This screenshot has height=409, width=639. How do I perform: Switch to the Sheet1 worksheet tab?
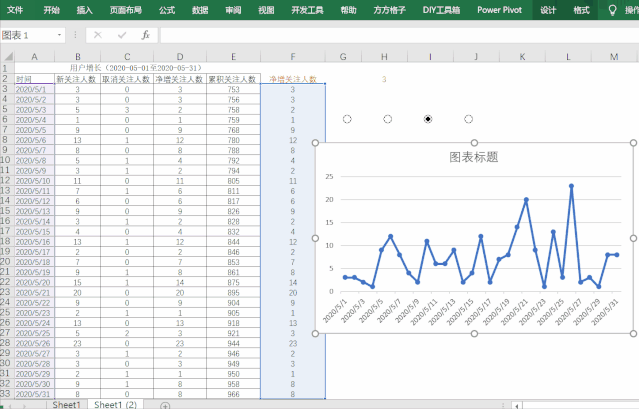coord(66,404)
